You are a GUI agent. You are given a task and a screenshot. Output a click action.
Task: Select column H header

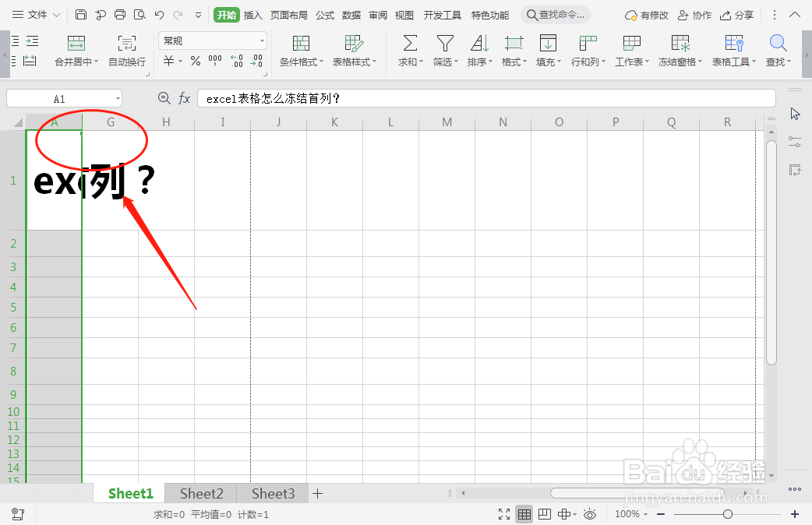click(166, 122)
